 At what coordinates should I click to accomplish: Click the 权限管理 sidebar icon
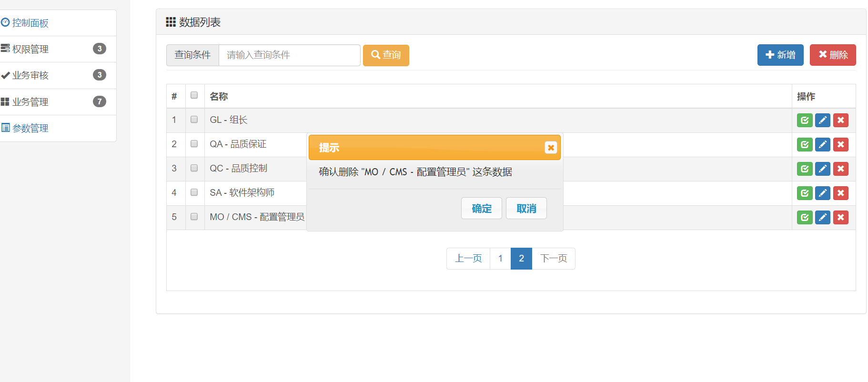point(5,49)
